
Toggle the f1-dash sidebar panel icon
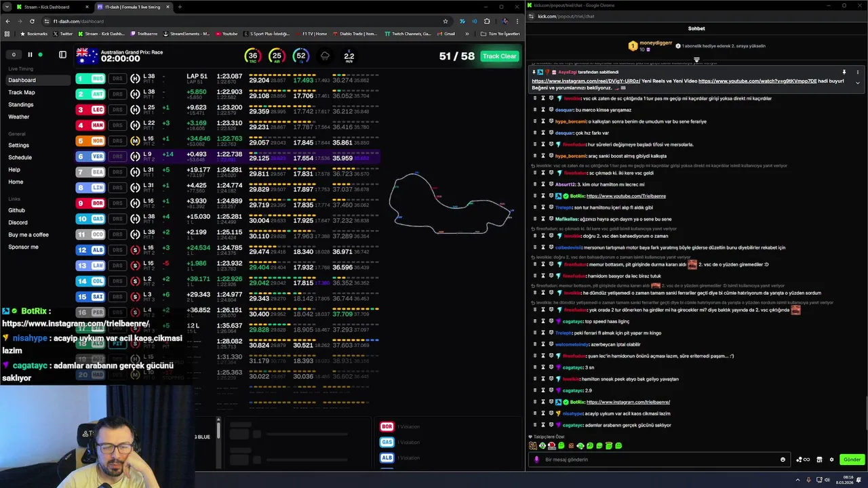62,55
